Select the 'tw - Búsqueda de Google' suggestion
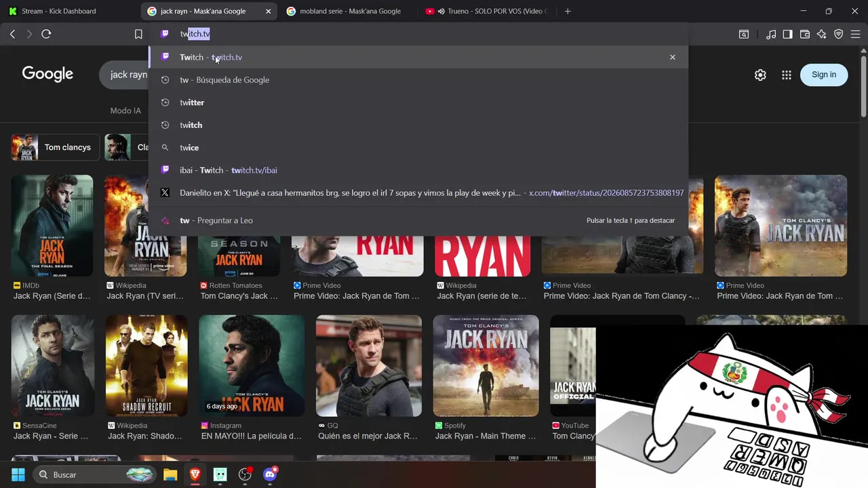The image size is (868, 488). coord(418,80)
